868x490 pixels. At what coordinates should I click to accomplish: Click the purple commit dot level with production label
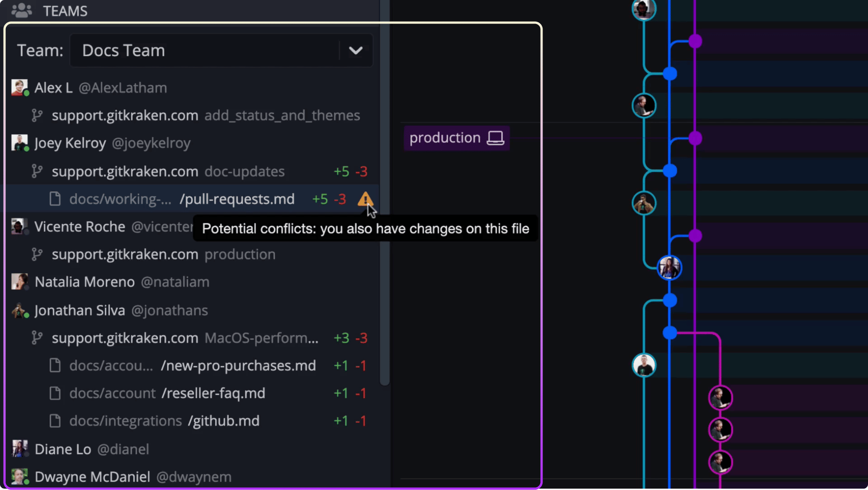coord(695,138)
